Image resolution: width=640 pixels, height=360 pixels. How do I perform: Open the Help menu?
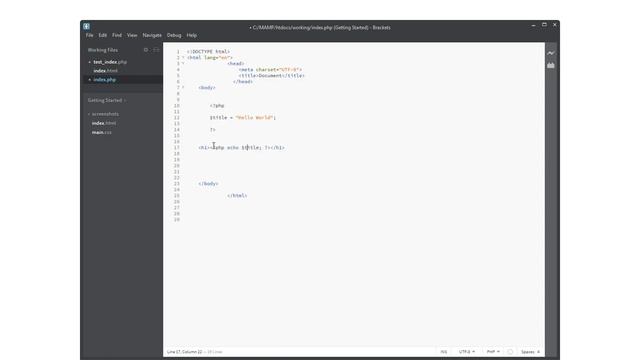tap(191, 36)
